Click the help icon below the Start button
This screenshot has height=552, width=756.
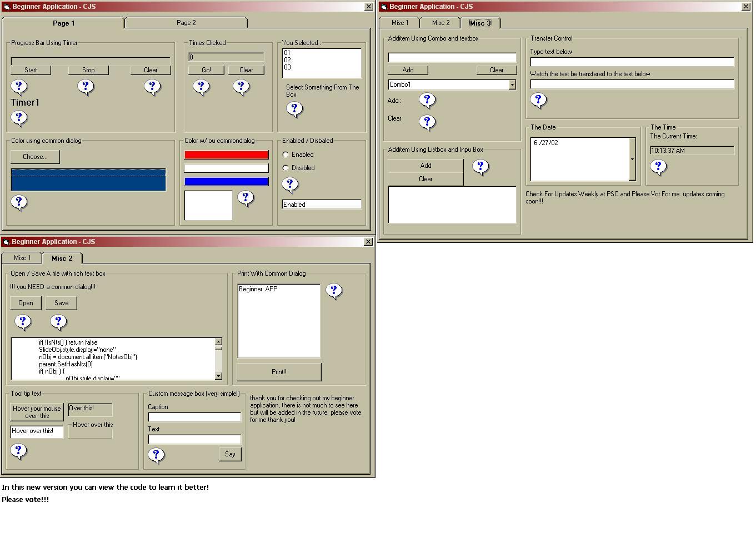click(x=19, y=87)
